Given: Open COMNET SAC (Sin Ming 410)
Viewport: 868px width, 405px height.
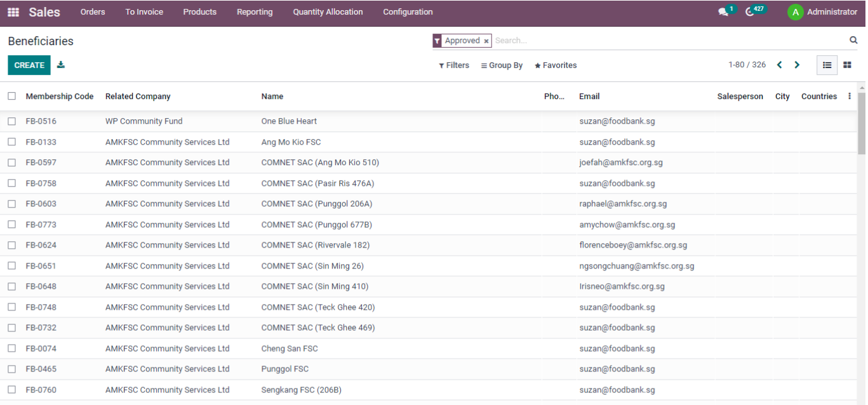Looking at the screenshot, I should (315, 286).
